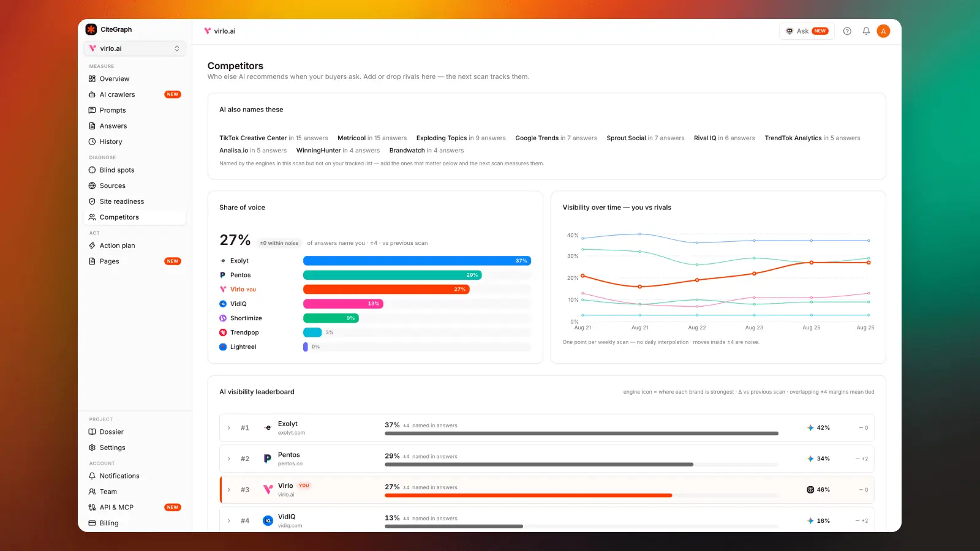Image resolution: width=980 pixels, height=551 pixels.
Task: Click the Pentos logo in leaderboard
Action: point(268,459)
